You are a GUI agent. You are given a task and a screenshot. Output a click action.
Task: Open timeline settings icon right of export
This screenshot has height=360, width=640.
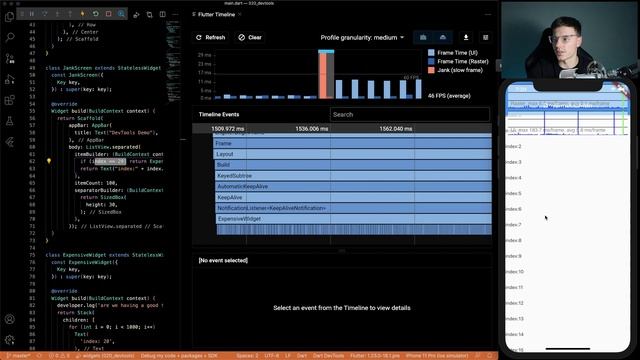485,38
